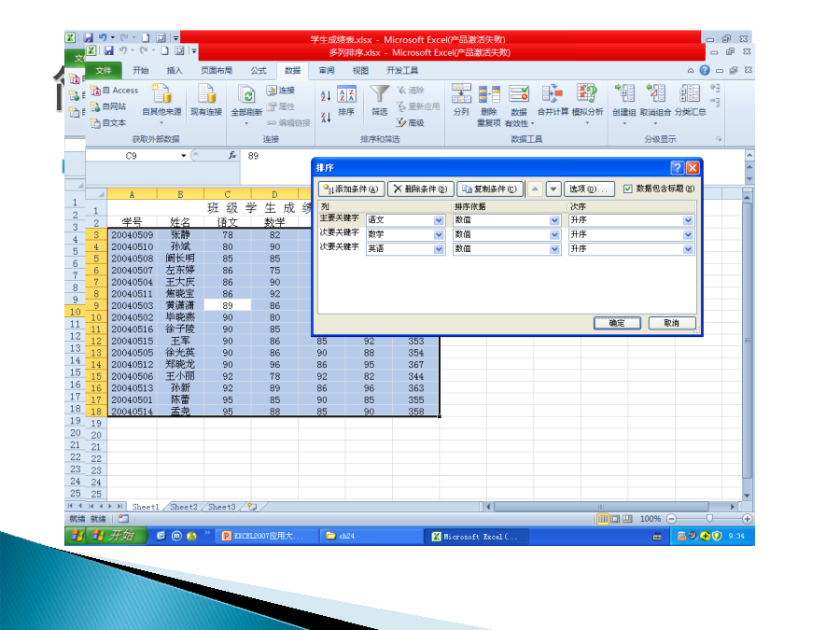Switch to the Sheet2 worksheet tab
840x630 pixels.
coord(184,507)
